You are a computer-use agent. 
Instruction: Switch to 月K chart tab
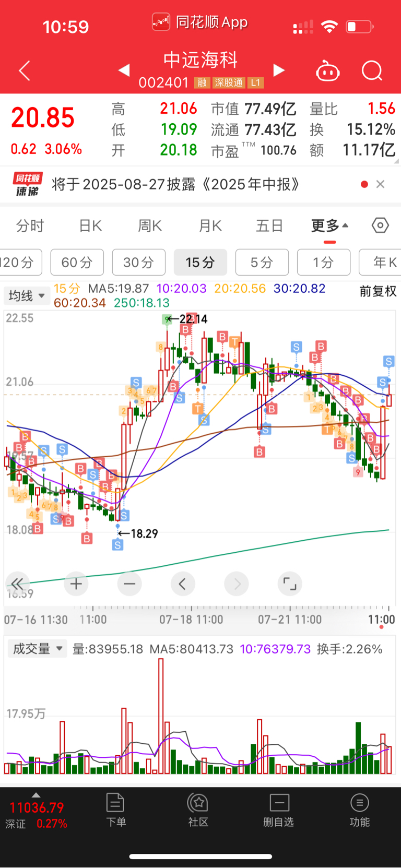[210, 225]
